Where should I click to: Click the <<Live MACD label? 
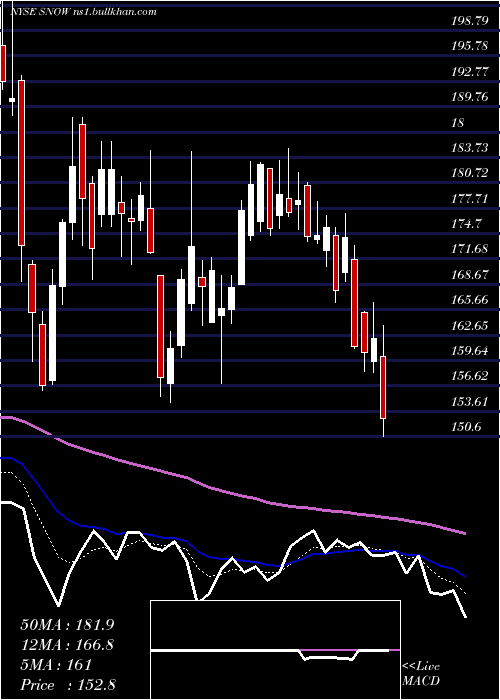[x=421, y=674]
